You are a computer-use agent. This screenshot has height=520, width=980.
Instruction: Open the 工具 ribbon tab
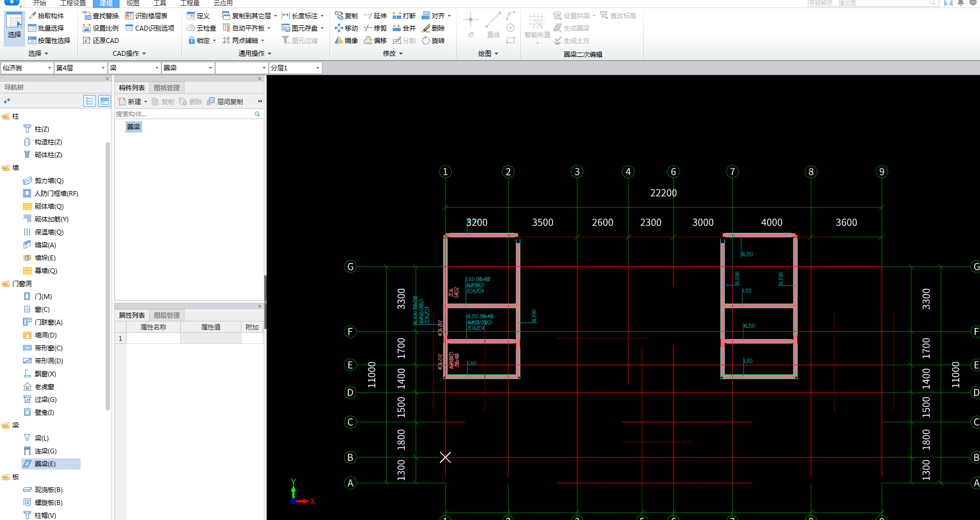pyautogui.click(x=160, y=3)
